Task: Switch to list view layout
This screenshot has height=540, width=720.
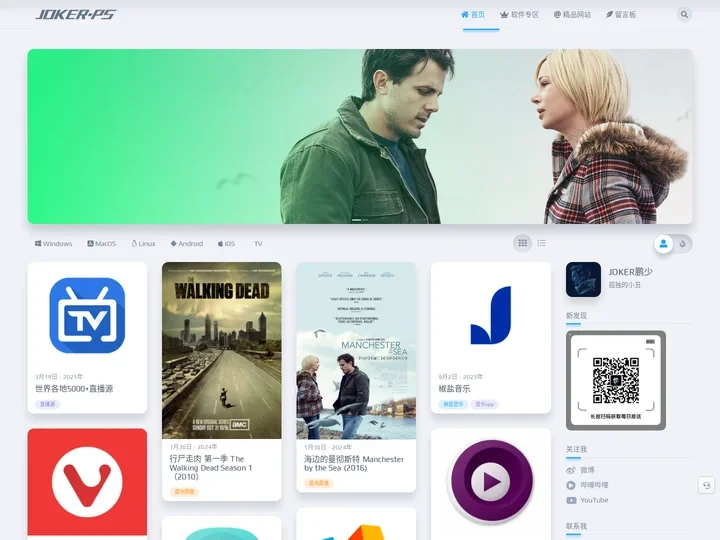Action: [x=542, y=243]
